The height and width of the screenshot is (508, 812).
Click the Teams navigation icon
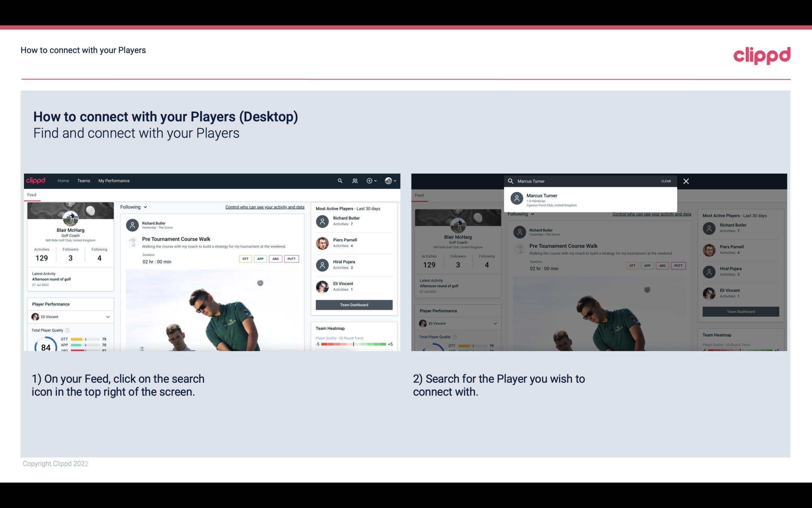point(83,180)
